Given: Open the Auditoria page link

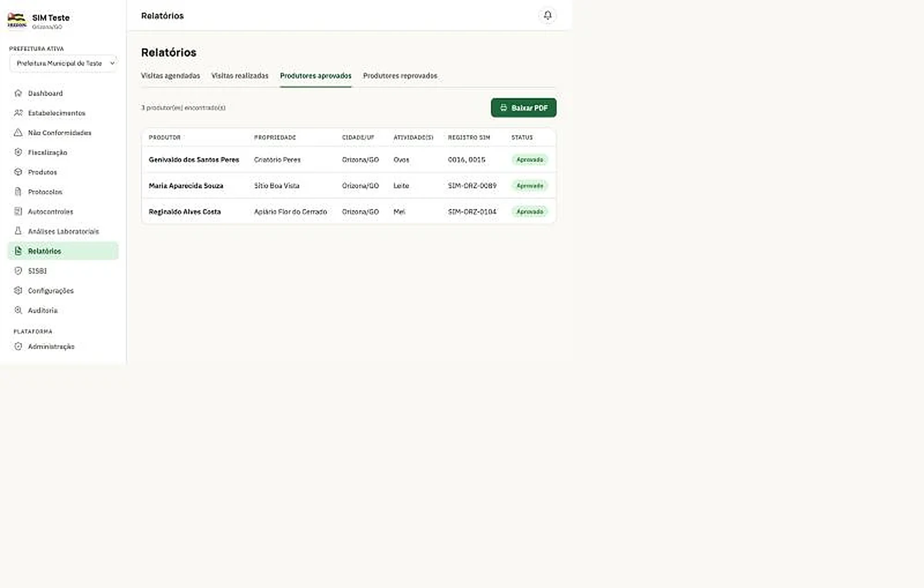Looking at the screenshot, I should (43, 310).
